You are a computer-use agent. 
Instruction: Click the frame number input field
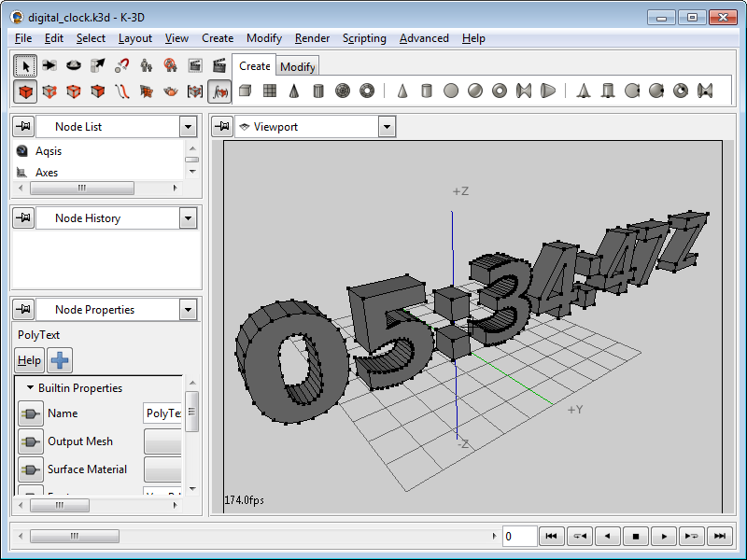click(x=519, y=537)
